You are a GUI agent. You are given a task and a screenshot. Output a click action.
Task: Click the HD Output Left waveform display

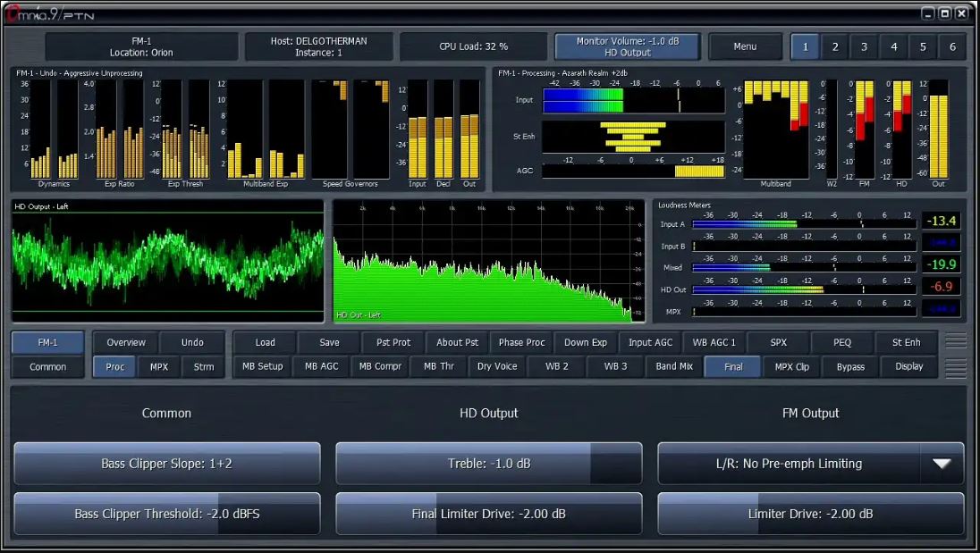pyautogui.click(x=167, y=260)
